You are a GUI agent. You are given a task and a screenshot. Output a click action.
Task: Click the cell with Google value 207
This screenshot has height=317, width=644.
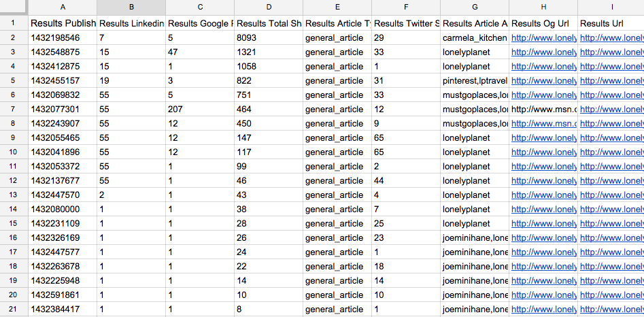point(200,110)
